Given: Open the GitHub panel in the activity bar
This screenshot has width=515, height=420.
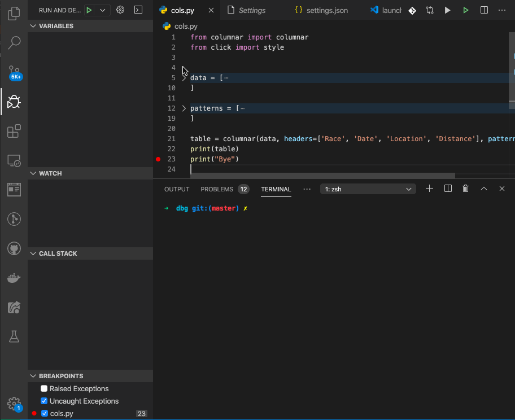Looking at the screenshot, I should coord(14,248).
